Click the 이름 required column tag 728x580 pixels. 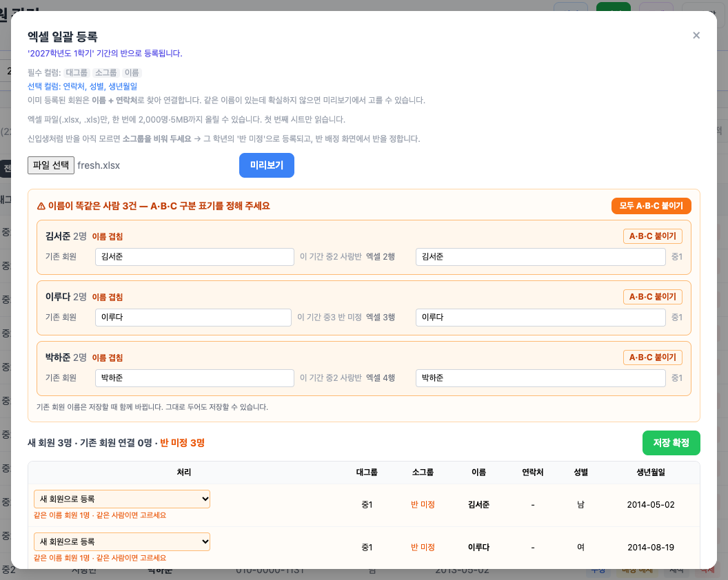click(132, 72)
